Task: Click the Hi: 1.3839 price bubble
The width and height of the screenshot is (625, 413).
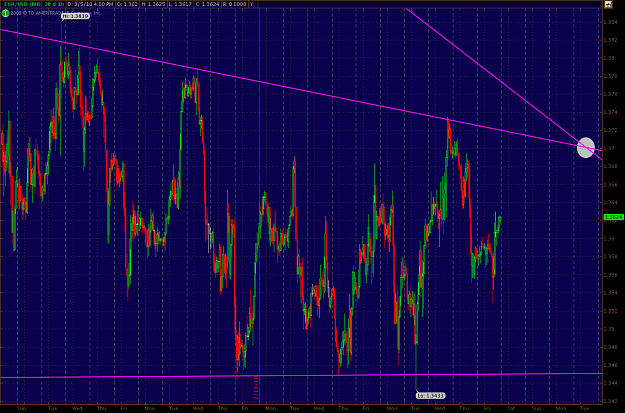Action: [75, 16]
